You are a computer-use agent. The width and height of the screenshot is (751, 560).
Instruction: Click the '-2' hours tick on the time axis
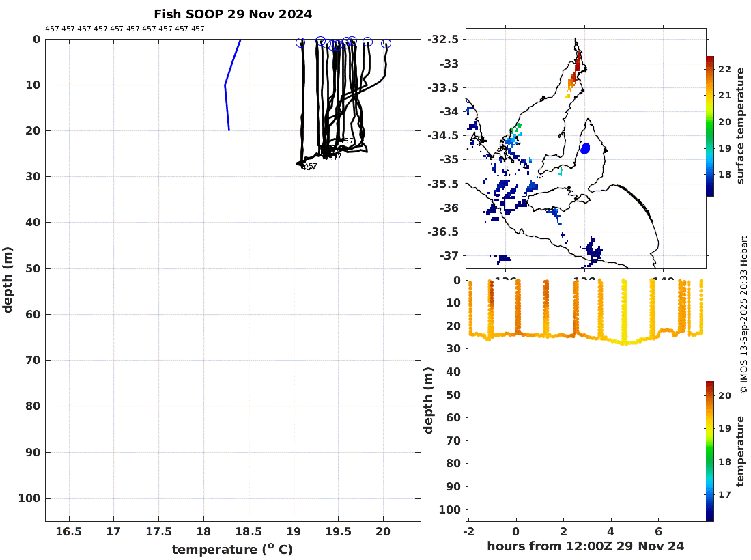click(468, 531)
